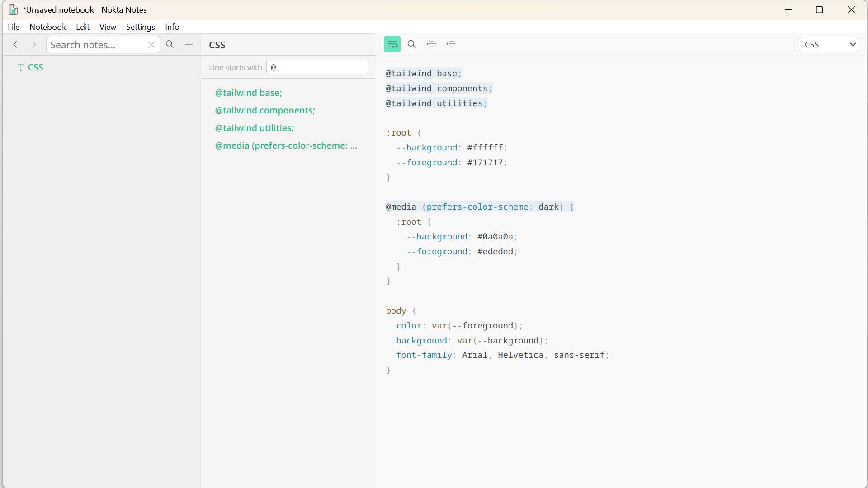The height and width of the screenshot is (488, 868).
Task: Open the syntax language dropdown showing CSS
Action: tap(829, 44)
